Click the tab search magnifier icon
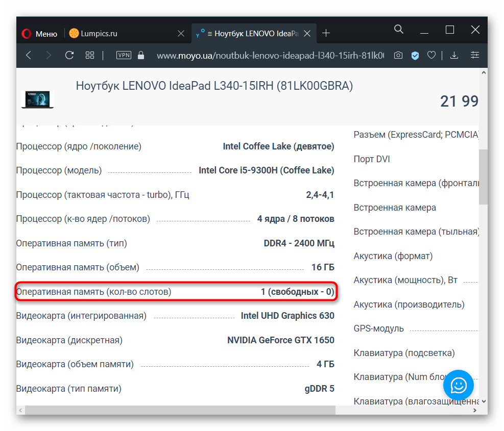Screen dimensions: 504x431 click(x=399, y=30)
